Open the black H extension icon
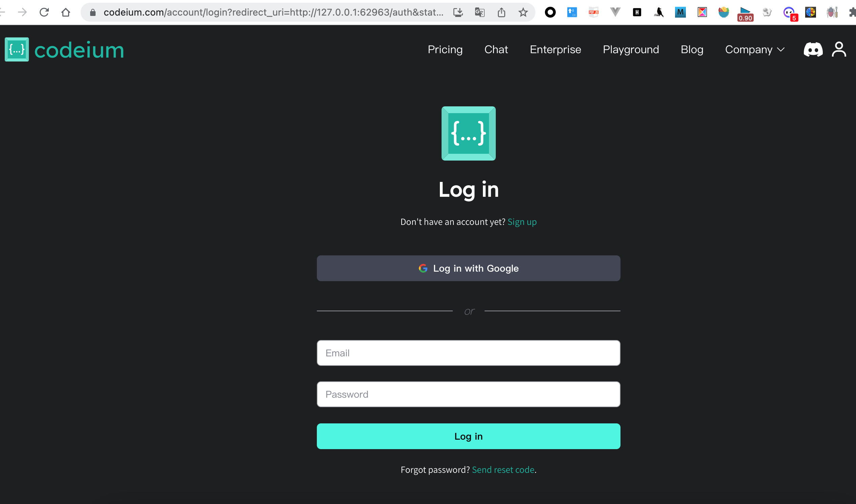 tap(637, 13)
